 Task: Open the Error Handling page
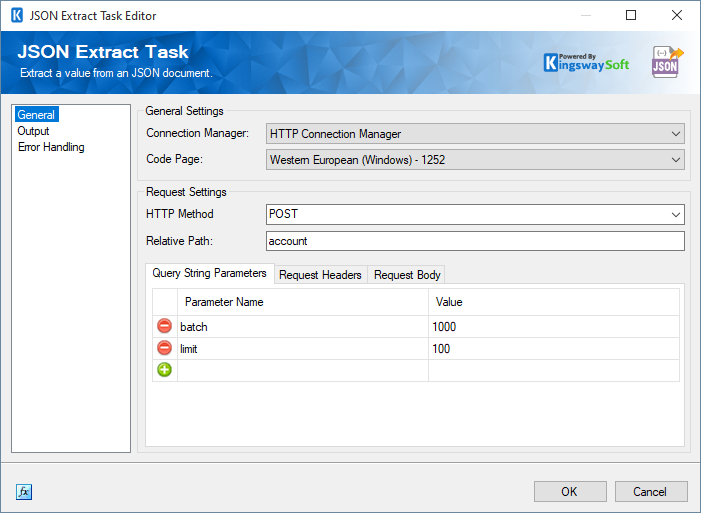[51, 147]
